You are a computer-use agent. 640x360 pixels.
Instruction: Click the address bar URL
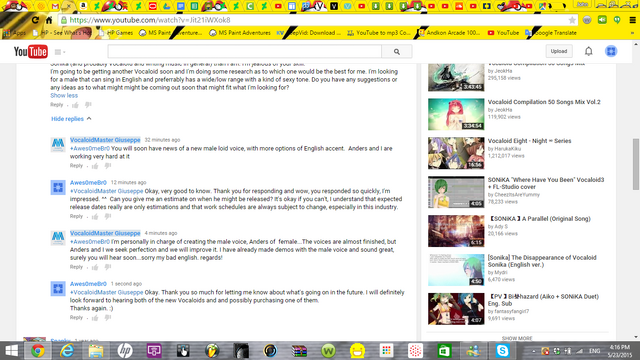click(150, 20)
